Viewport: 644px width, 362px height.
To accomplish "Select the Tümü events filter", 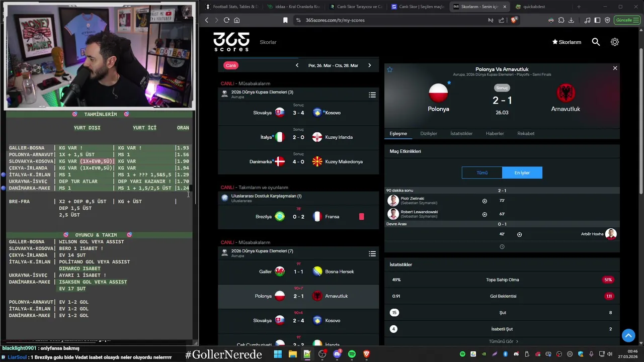I will click(482, 172).
